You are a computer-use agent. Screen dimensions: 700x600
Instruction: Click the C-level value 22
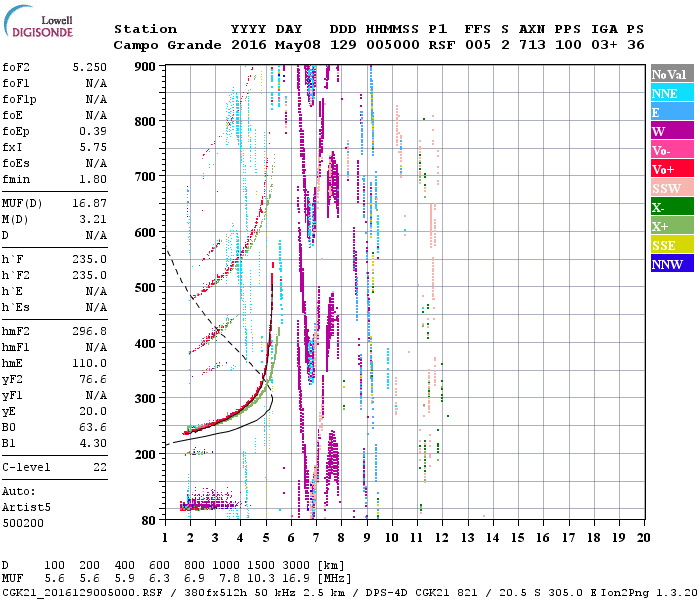(x=100, y=467)
